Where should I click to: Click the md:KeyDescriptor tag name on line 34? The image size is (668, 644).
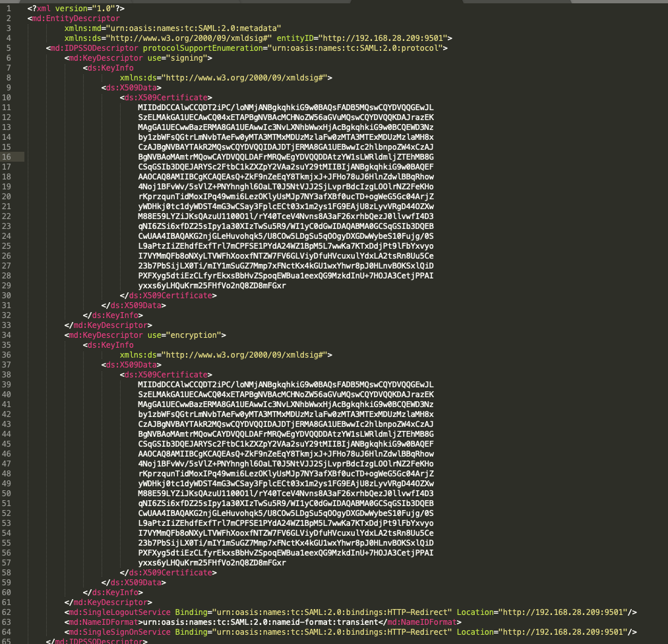coord(106,335)
